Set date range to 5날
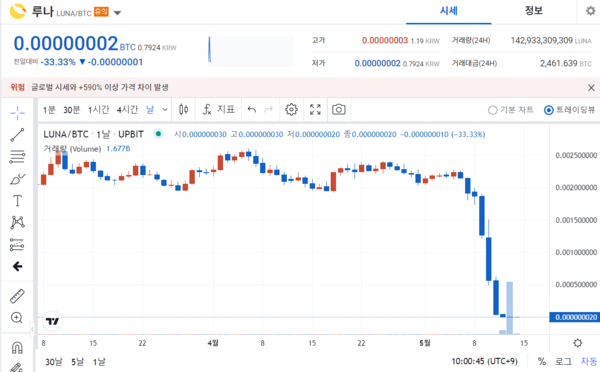 77,362
